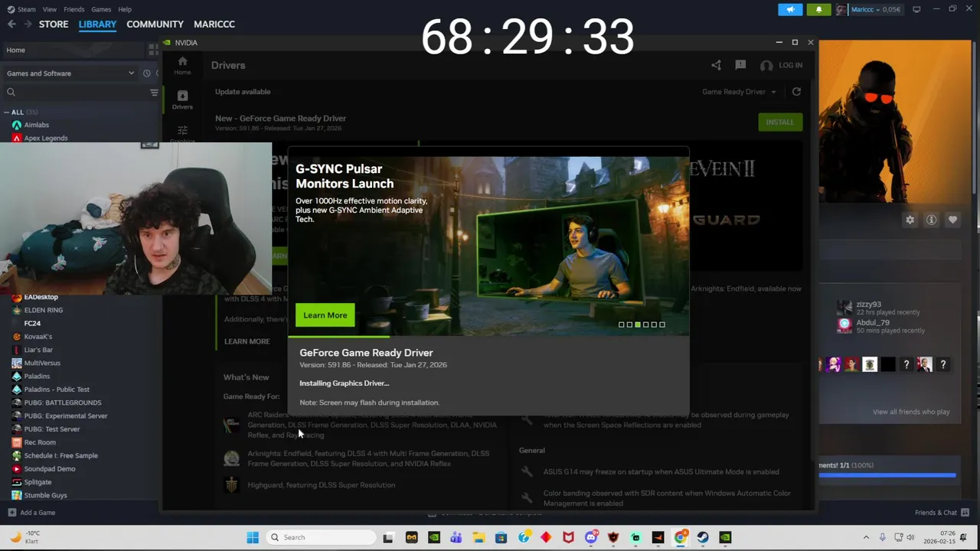This screenshot has width=980, height=551.
Task: Open Steam announcements megaphone button
Action: click(x=790, y=9)
